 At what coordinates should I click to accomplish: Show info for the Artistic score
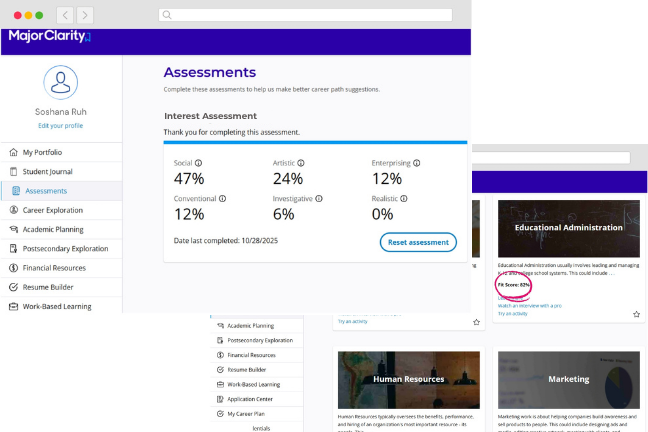[x=301, y=163]
